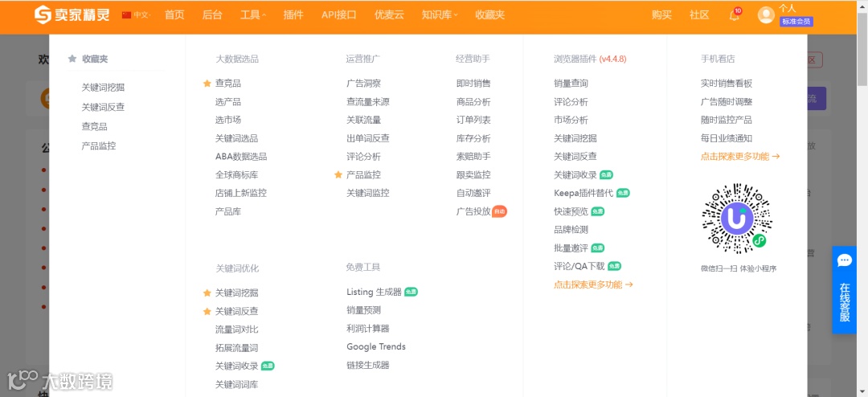
Task: Expand the 知识库 dropdown menu
Action: pyautogui.click(x=440, y=15)
